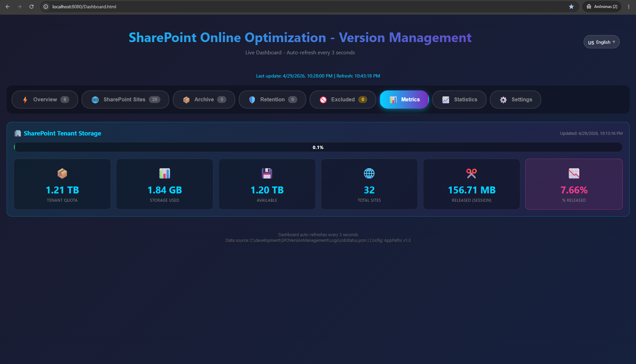
Task: Bookmark this page with the star icon
Action: point(571,7)
